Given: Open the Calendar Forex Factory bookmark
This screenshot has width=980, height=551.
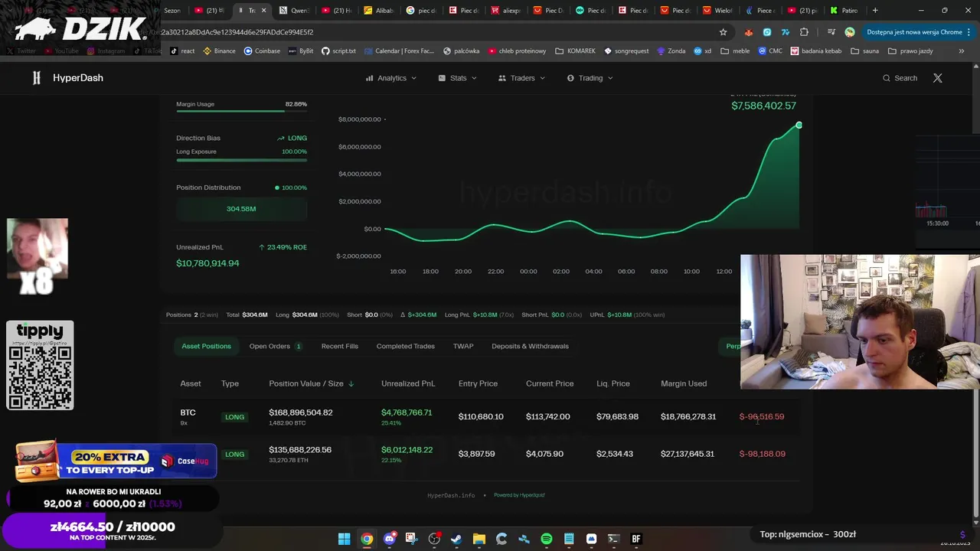Looking at the screenshot, I should (x=398, y=51).
